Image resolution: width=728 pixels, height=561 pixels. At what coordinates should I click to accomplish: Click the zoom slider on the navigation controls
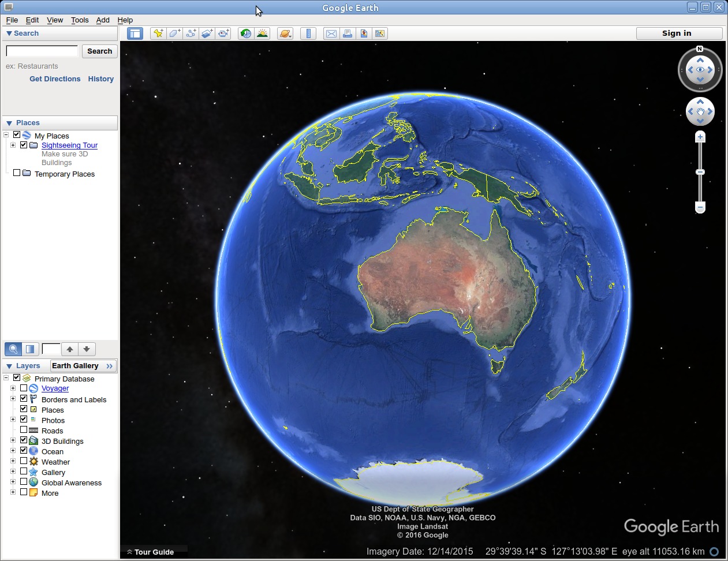pyautogui.click(x=700, y=171)
